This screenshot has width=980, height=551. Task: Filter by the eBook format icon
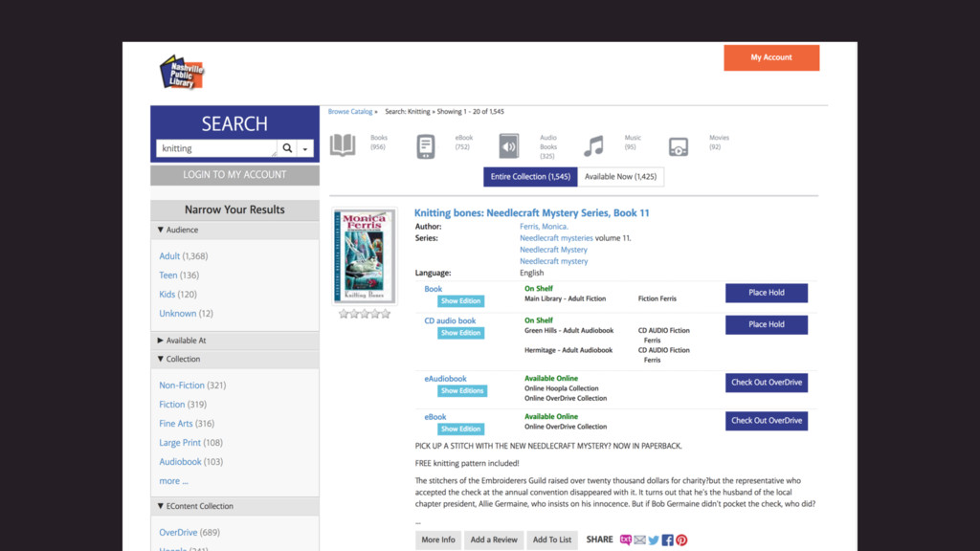point(426,146)
